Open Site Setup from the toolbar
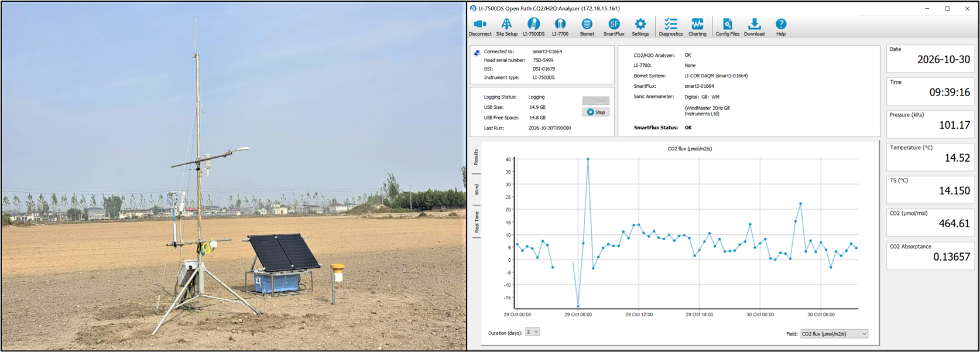 point(506,27)
